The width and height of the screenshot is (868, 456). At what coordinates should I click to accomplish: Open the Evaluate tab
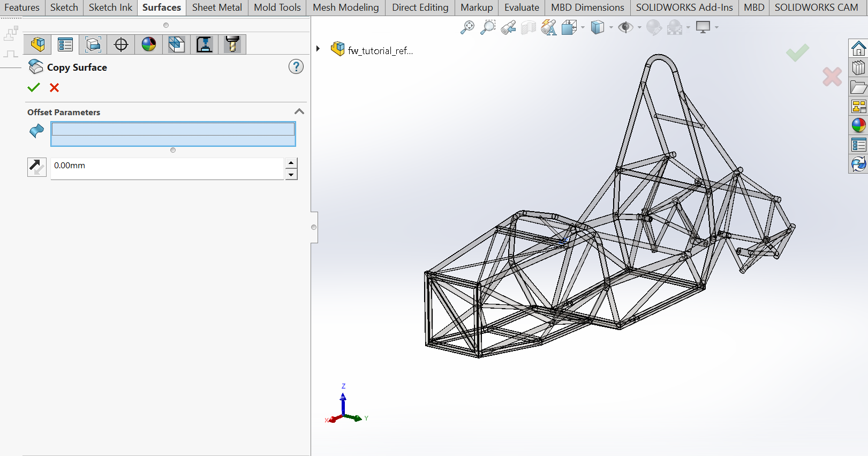pos(522,8)
